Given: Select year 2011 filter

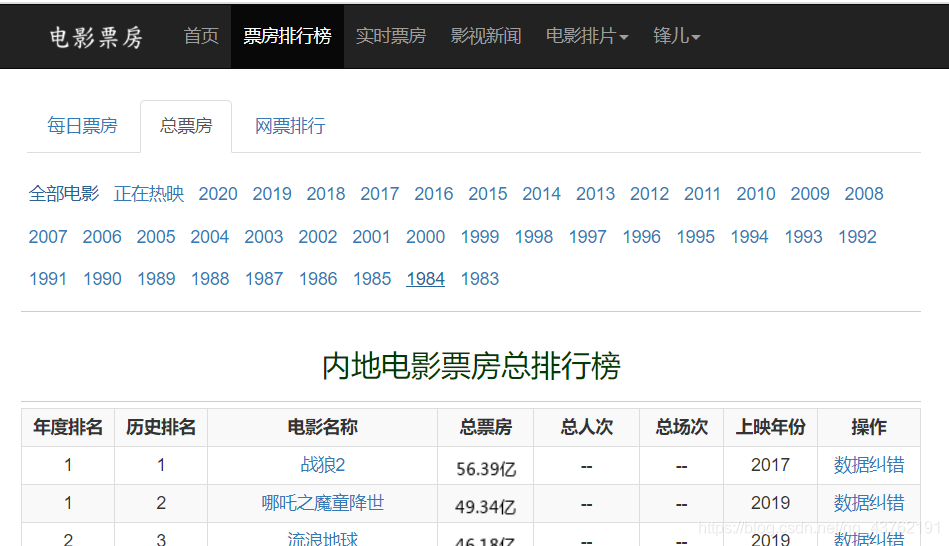Looking at the screenshot, I should coord(702,194).
